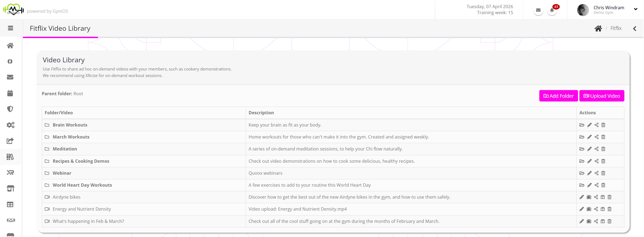This screenshot has width=644, height=237.
Task: Open the settings gears sidebar item
Action: [x=10, y=125]
